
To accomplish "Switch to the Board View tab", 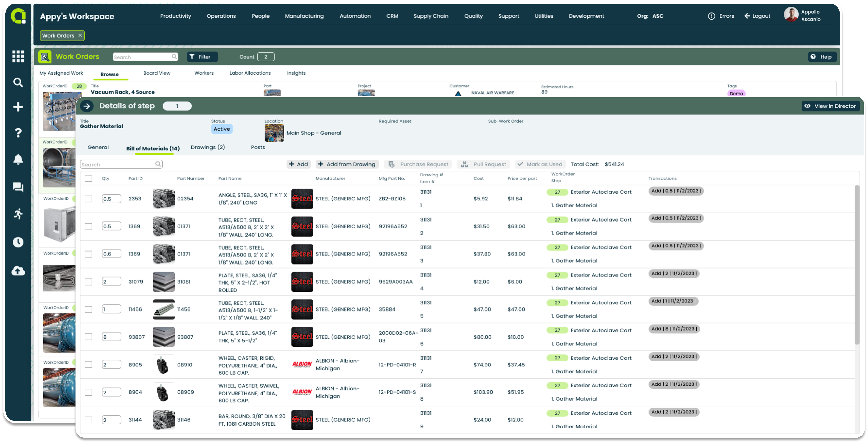I will tap(157, 73).
